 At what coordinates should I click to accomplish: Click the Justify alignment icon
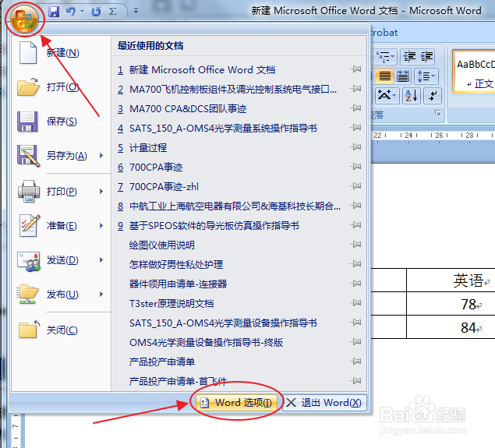(385, 76)
